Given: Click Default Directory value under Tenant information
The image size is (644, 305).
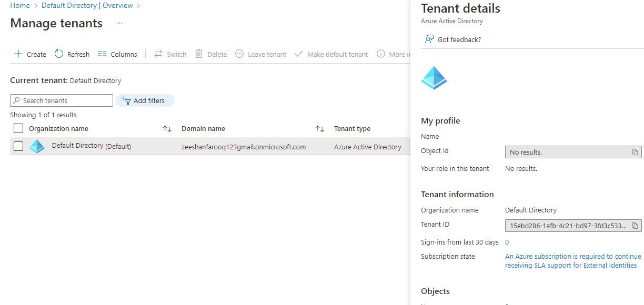Looking at the screenshot, I should pos(531,210).
